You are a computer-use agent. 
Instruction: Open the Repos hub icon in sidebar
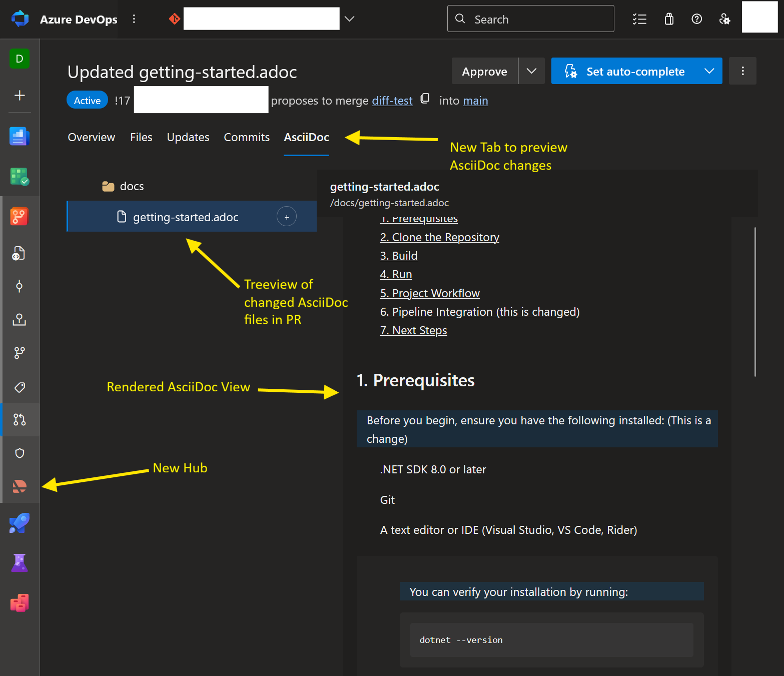click(x=20, y=216)
